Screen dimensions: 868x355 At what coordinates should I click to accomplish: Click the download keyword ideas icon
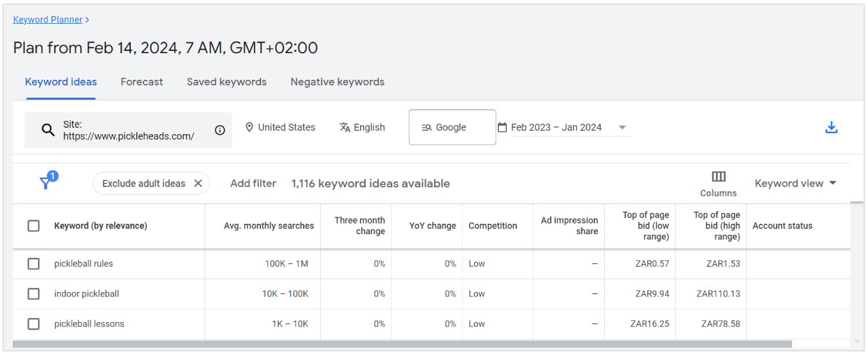(x=831, y=128)
